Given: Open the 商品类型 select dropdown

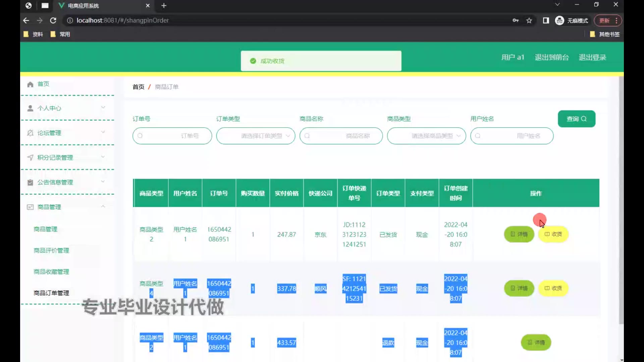Looking at the screenshot, I should click(x=426, y=136).
